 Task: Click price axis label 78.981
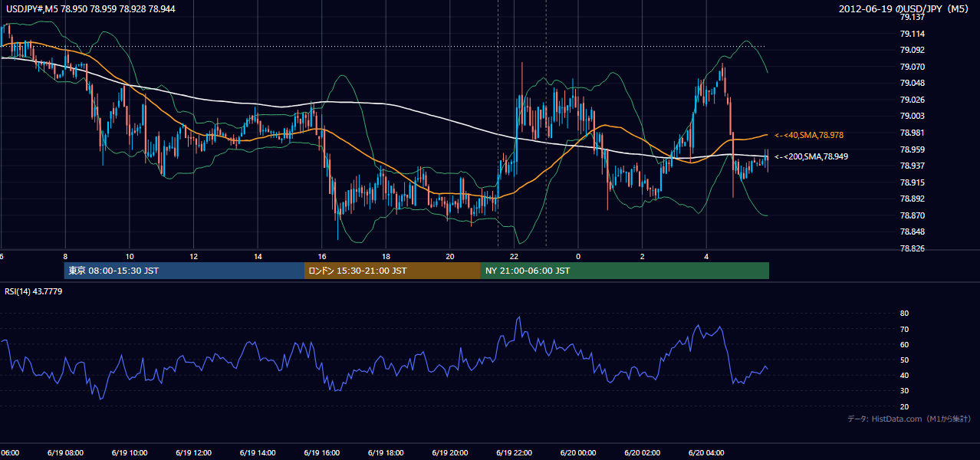912,133
